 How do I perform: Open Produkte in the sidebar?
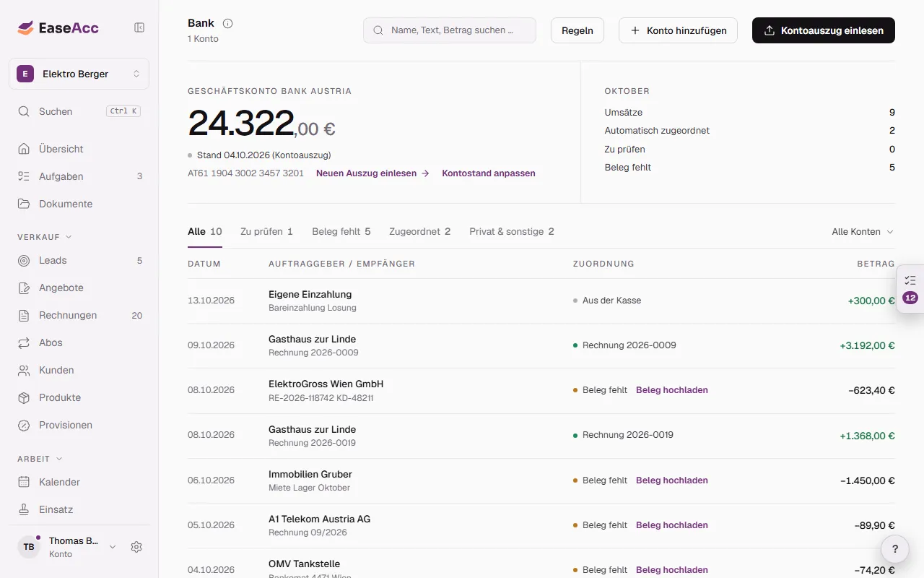pos(79,397)
